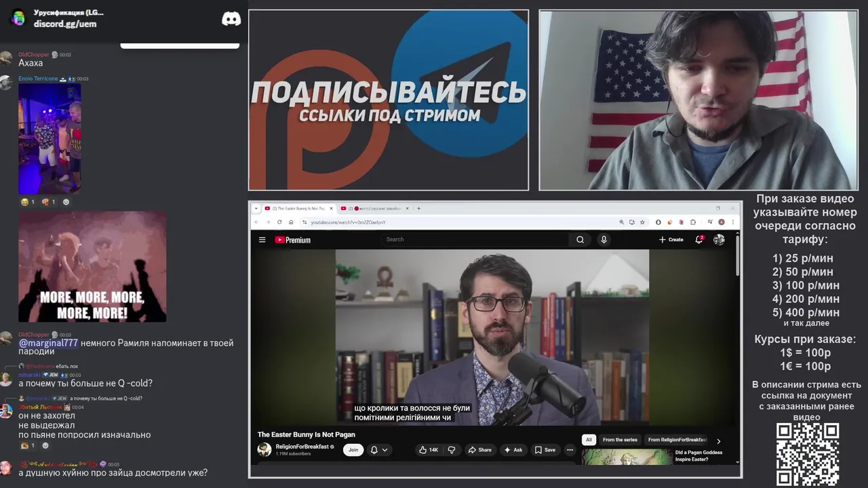Viewport: 868px width, 488px height.
Task: Click OldChopper username above Ахаха message
Action: (34, 54)
